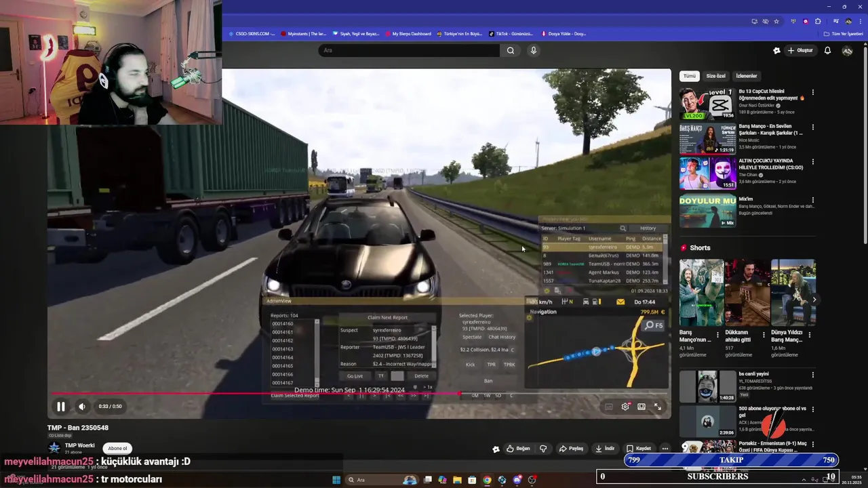Open ALTIN ÇOCUKU YAYINDA video thumbnail
This screenshot has height=488, width=868.
707,174
